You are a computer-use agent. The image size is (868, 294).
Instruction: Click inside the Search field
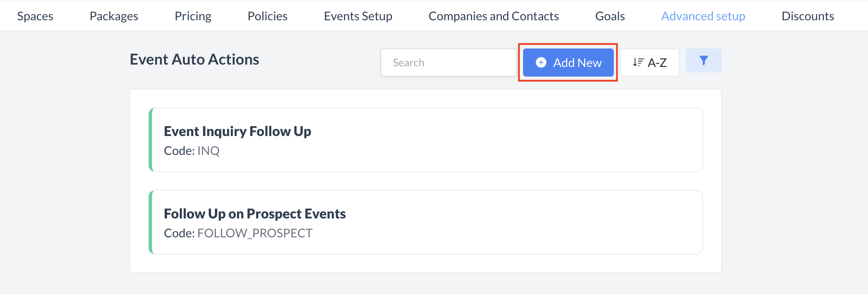pos(448,62)
